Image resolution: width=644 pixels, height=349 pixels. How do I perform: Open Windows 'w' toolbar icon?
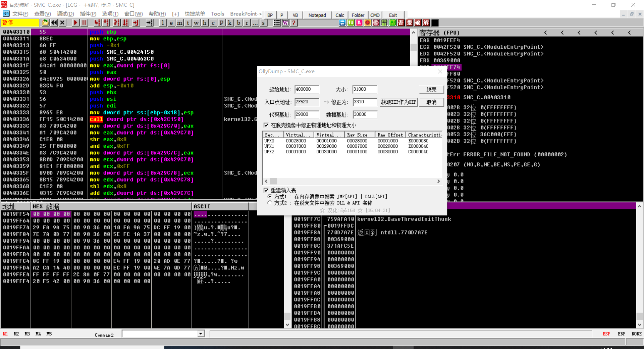point(197,23)
